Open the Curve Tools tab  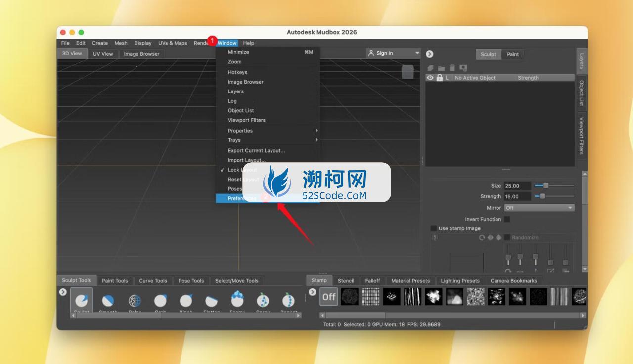[153, 281]
